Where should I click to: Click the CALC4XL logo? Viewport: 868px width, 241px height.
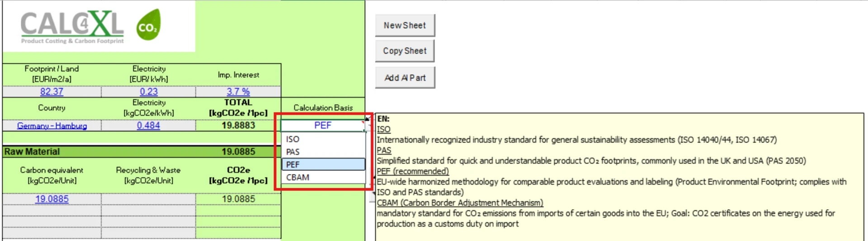[72, 27]
